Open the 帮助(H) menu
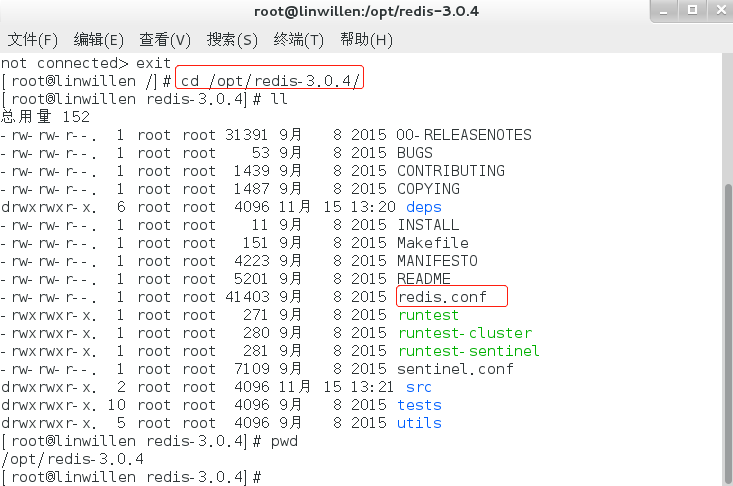Viewport: 733px width, 486px height. coord(366,40)
